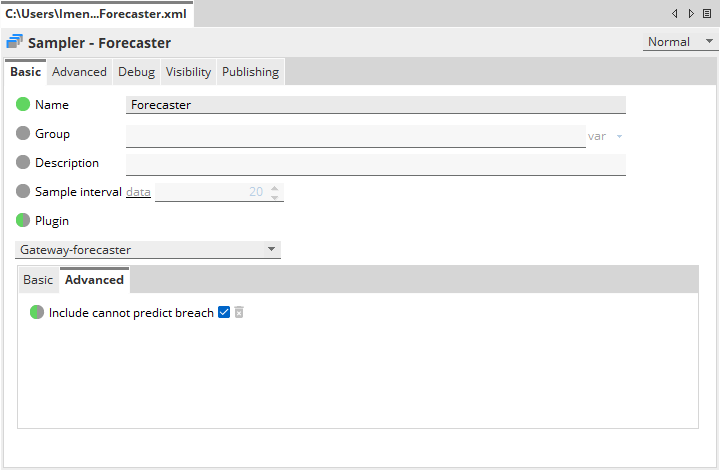
Task: Switch to the Debug tab
Action: pos(136,72)
